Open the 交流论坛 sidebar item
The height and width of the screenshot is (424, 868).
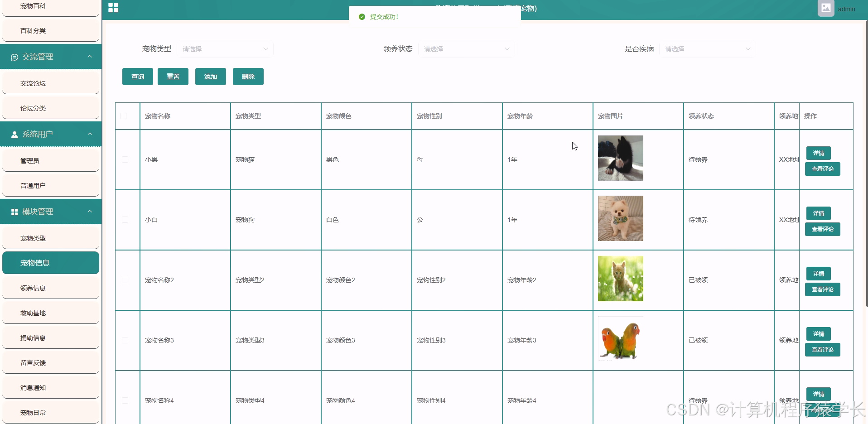51,83
